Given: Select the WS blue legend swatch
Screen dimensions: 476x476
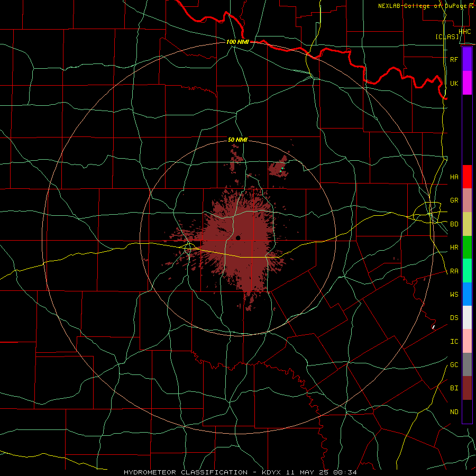Looking at the screenshot, I should point(467,294).
